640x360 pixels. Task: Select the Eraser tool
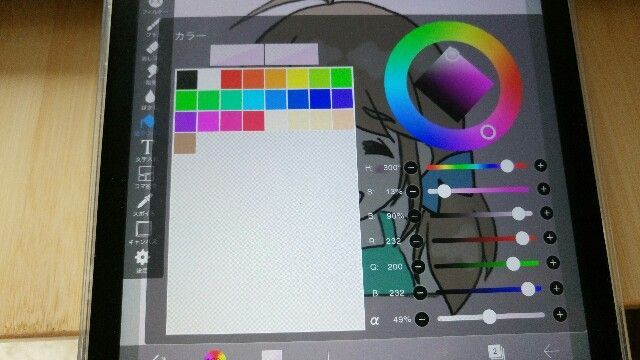tap(150, 50)
